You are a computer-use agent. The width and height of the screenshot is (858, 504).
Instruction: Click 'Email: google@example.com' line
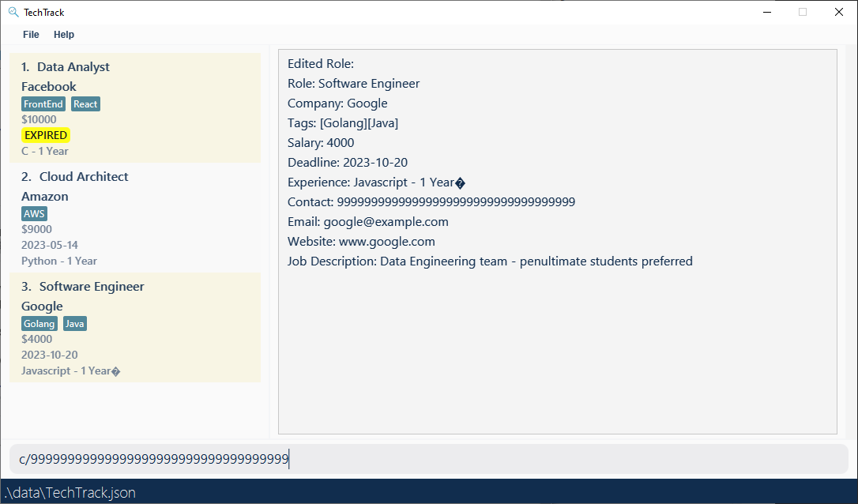(x=367, y=222)
